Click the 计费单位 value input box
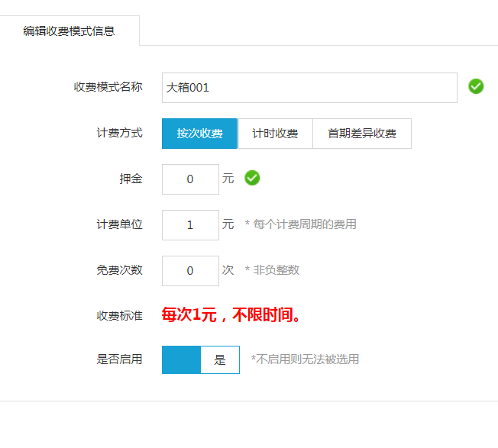This screenshot has width=498, height=448. coord(190,225)
